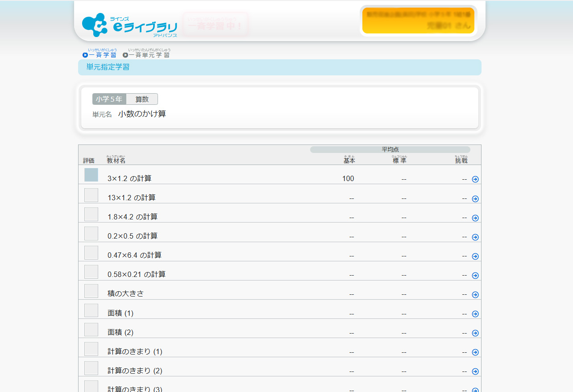Click the arrow icon for 3×1.2 の計算
Screen dimensions: 573x392
[475, 179]
